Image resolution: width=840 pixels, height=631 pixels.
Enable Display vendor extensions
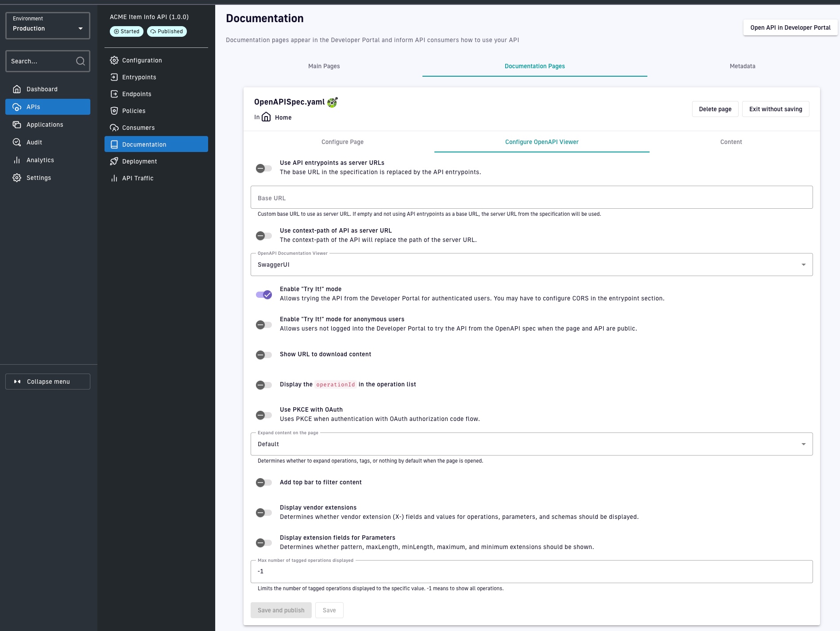(x=264, y=513)
